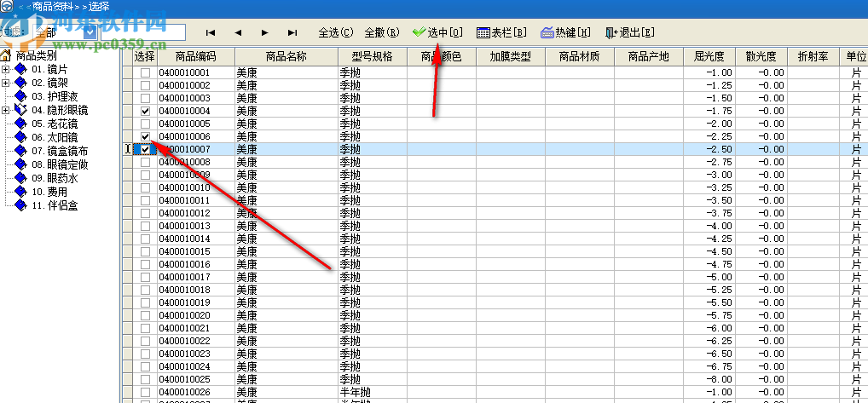Uncheck the selected row 0400010004

tap(145, 111)
